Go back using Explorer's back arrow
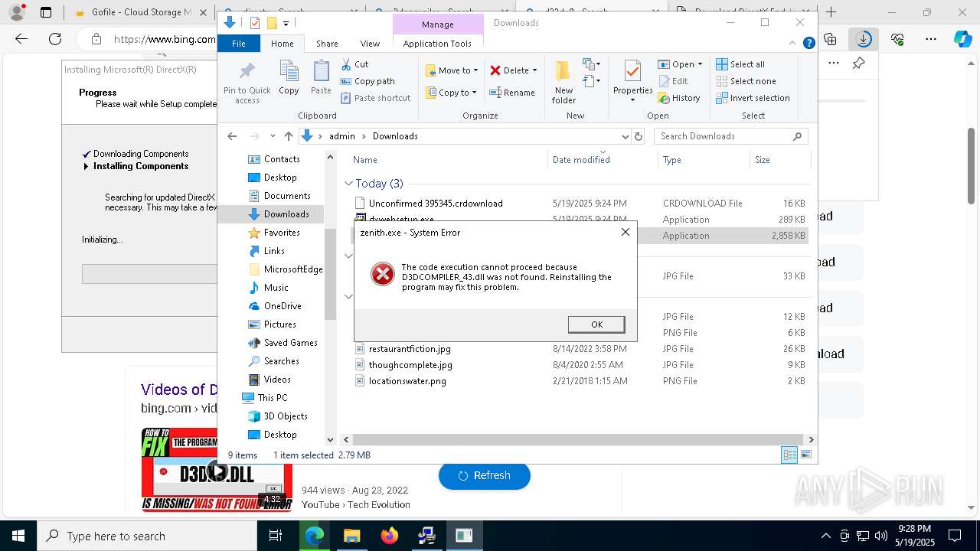This screenshot has height=551, width=980. pyautogui.click(x=232, y=136)
